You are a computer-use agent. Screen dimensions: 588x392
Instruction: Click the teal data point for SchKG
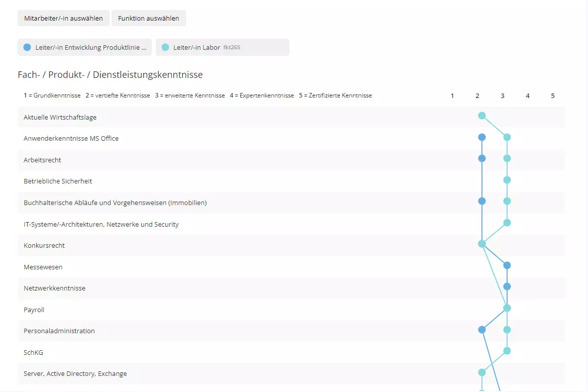point(507,351)
